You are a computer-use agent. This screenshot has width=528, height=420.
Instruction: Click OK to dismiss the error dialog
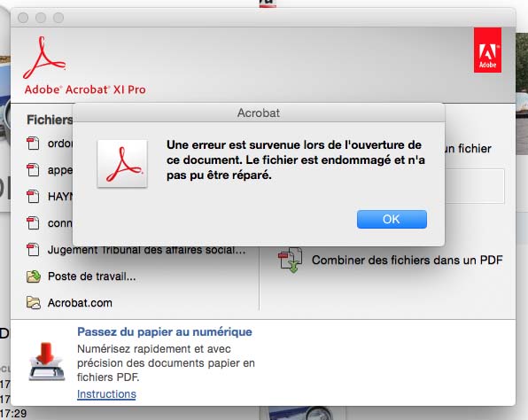pyautogui.click(x=392, y=219)
